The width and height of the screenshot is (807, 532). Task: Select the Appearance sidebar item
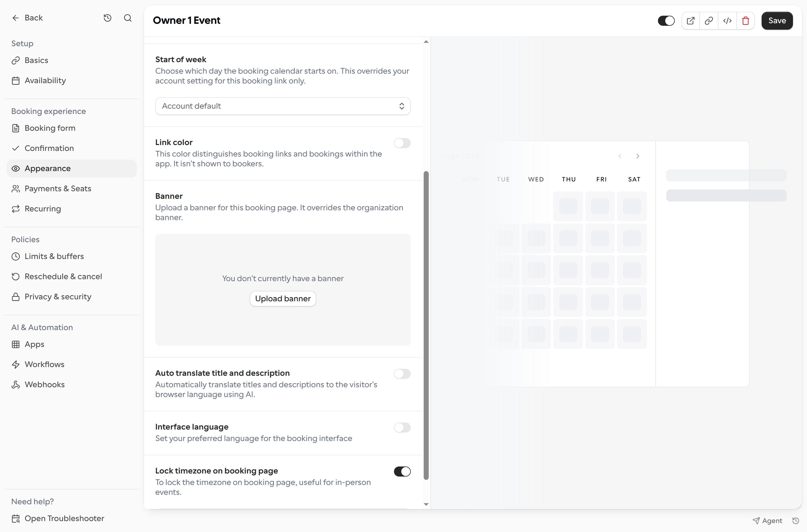[72, 169]
